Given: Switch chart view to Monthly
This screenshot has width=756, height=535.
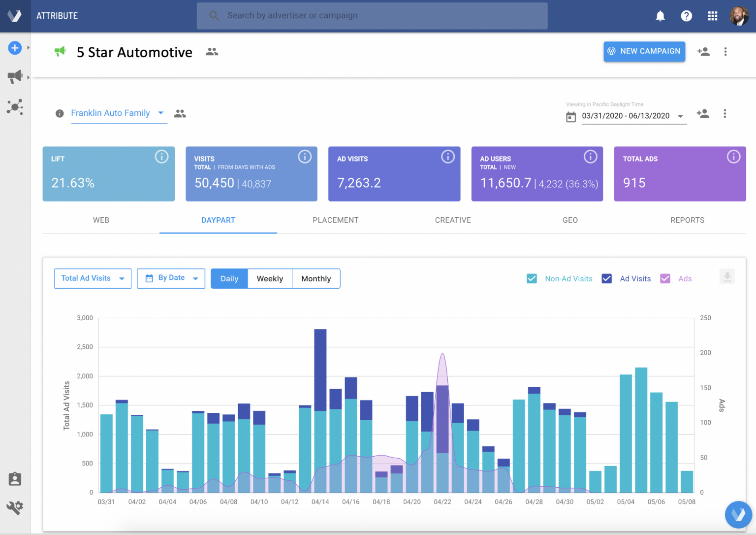Looking at the screenshot, I should coord(316,278).
